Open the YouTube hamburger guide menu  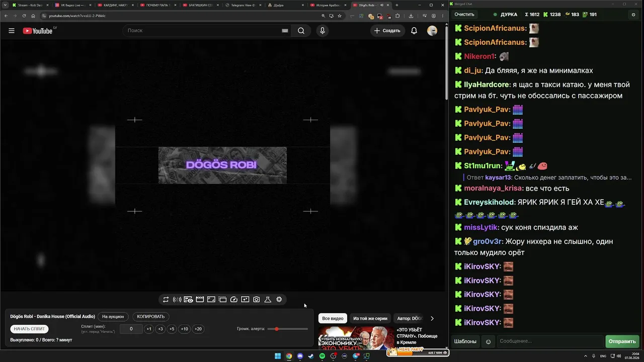12,31
